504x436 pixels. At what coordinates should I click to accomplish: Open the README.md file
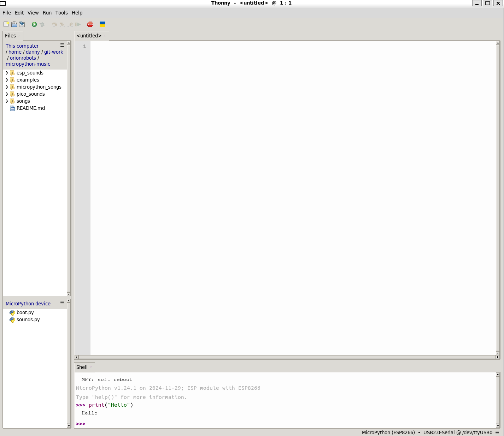tap(30, 108)
